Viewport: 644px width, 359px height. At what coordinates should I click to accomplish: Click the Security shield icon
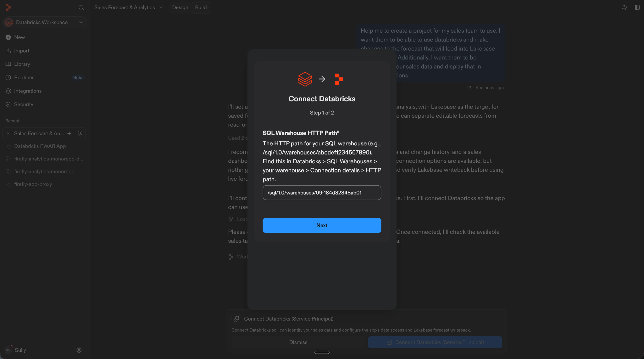8,104
